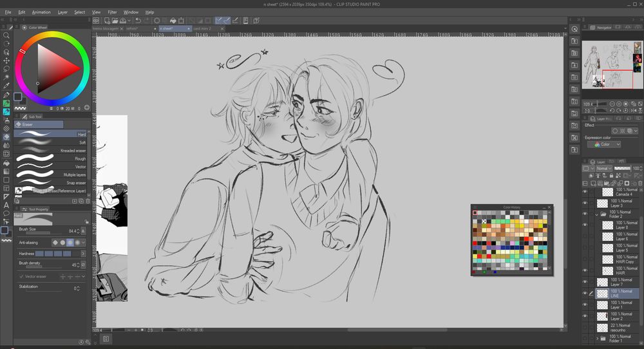This screenshot has width=644, height=349.
Task: Open the Save dropdown arrow in command bar
Action: [129, 21]
